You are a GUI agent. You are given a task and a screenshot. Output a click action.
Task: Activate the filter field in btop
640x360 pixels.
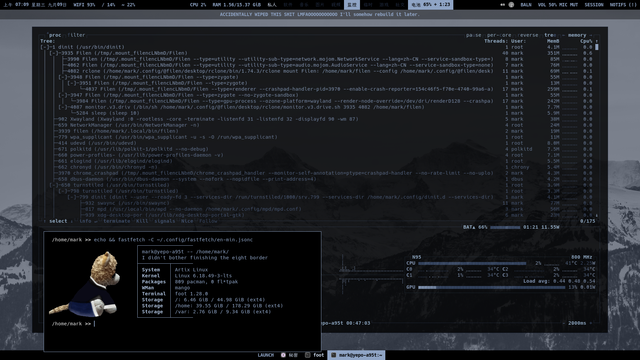click(x=76, y=35)
